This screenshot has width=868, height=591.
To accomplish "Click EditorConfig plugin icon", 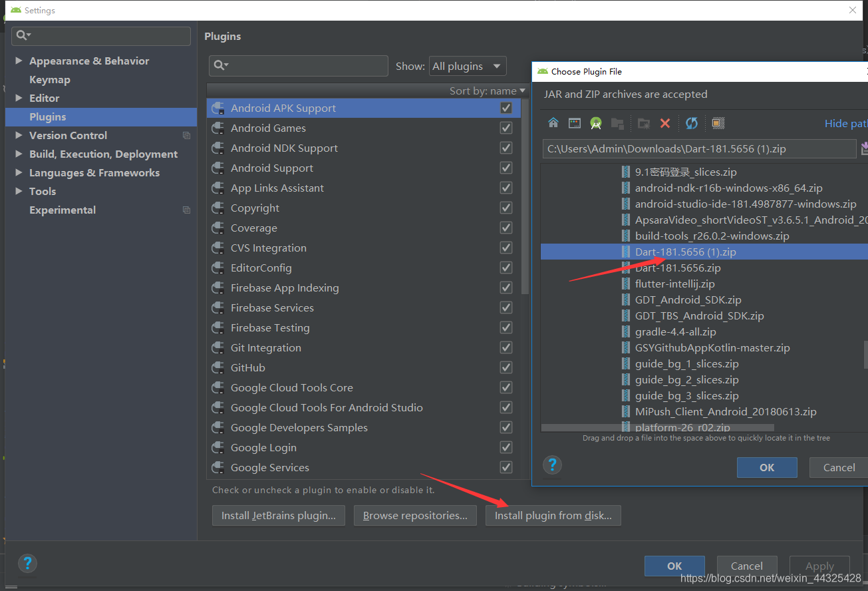I will point(217,268).
